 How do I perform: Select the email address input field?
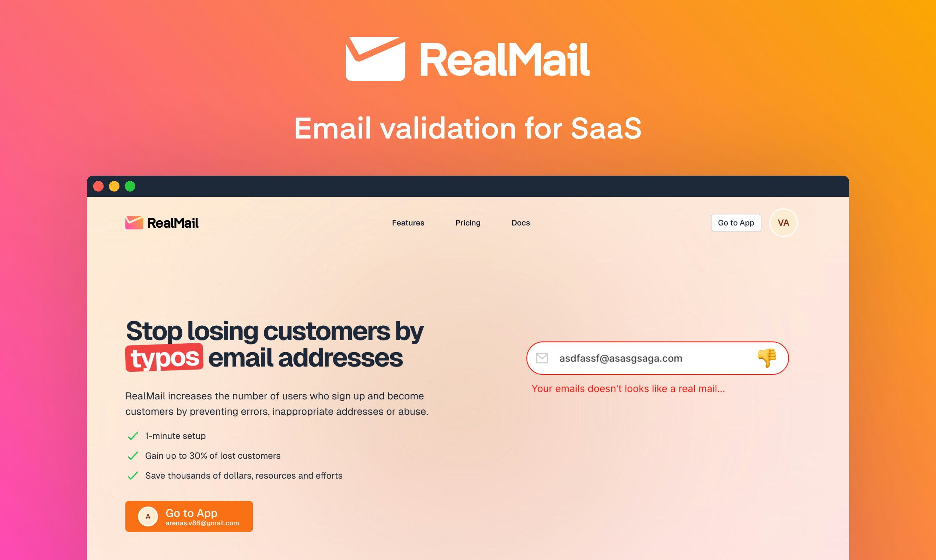tap(657, 358)
